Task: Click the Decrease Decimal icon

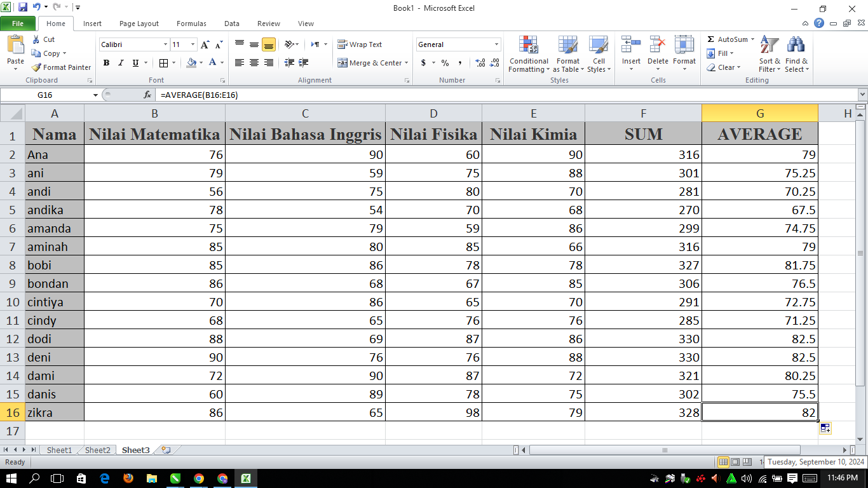Action: (x=495, y=63)
